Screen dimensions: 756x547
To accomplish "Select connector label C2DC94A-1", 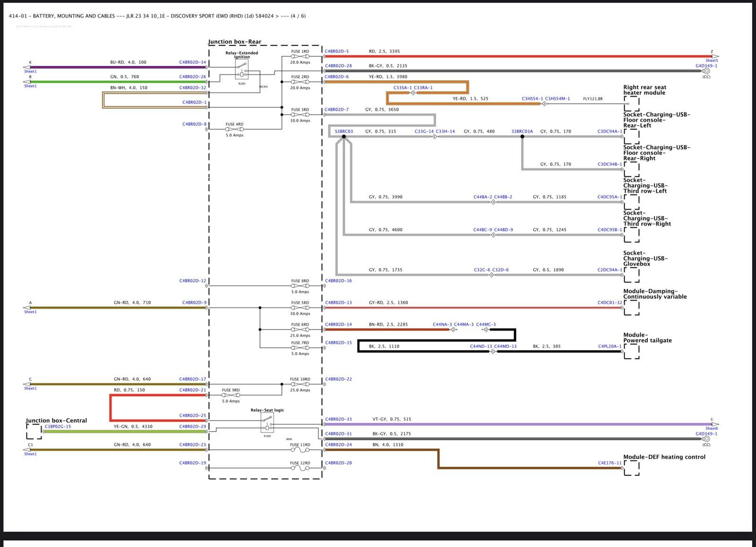I will pyautogui.click(x=610, y=270).
